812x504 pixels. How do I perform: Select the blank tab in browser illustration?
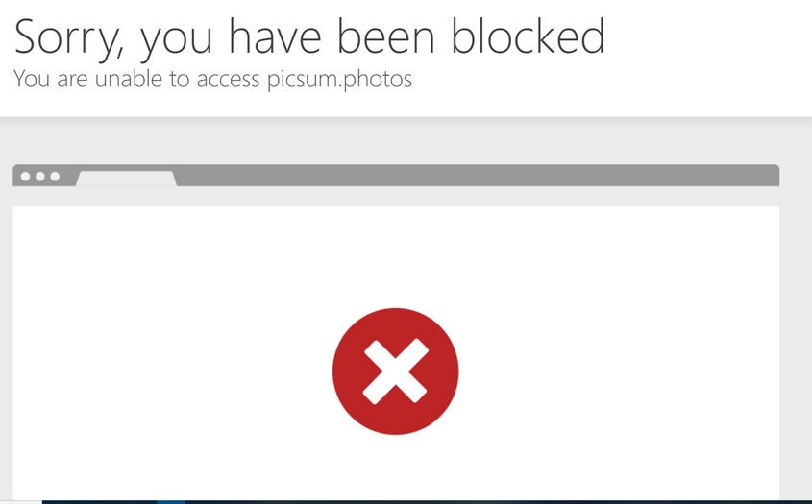126,178
